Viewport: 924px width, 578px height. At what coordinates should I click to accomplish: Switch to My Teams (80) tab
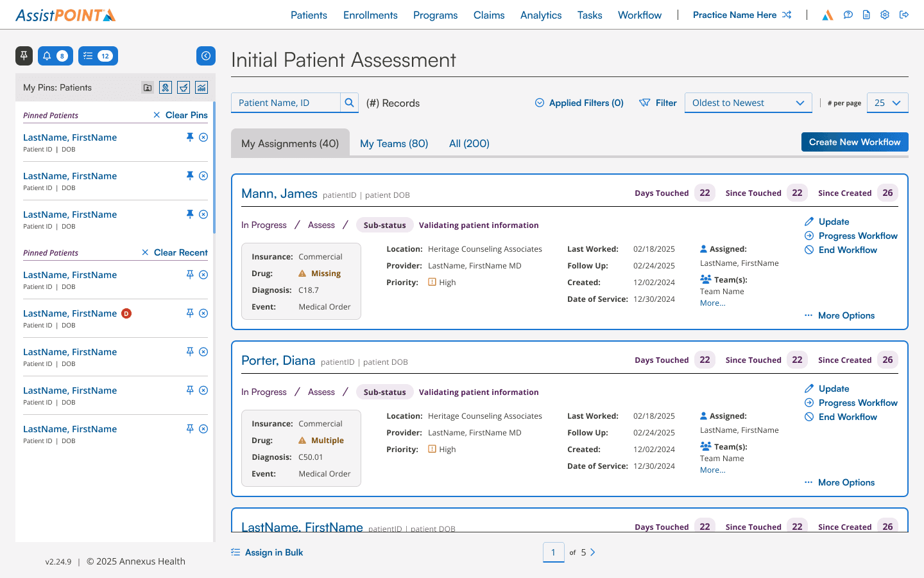(394, 144)
